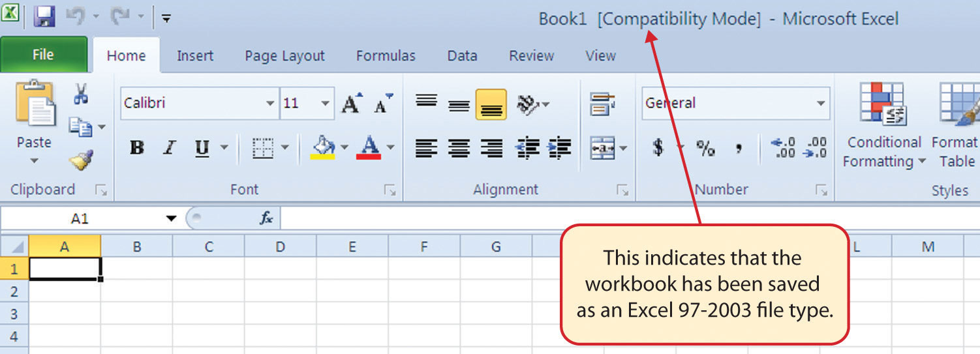980x354 pixels.
Task: Click the Orientation text rotation icon
Action: coord(529,103)
